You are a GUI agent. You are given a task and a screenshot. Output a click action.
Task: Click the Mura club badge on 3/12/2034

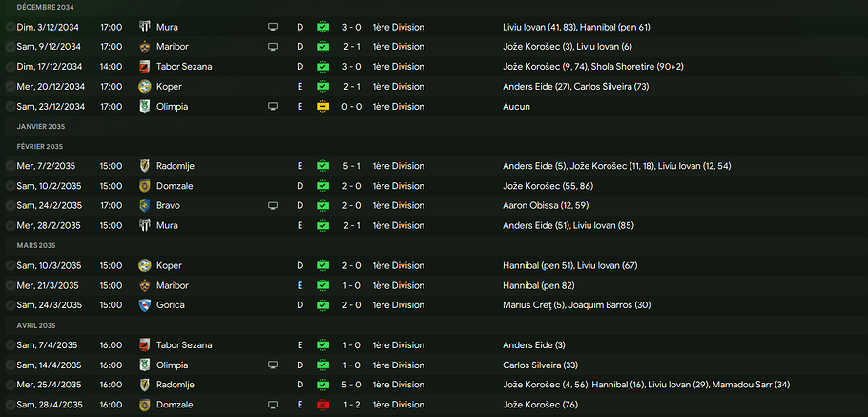tap(146, 27)
